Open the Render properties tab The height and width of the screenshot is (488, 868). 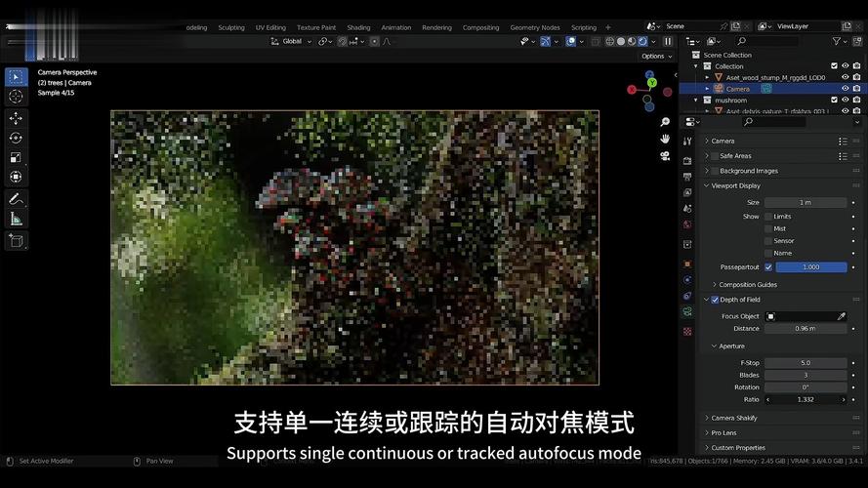[x=687, y=160]
